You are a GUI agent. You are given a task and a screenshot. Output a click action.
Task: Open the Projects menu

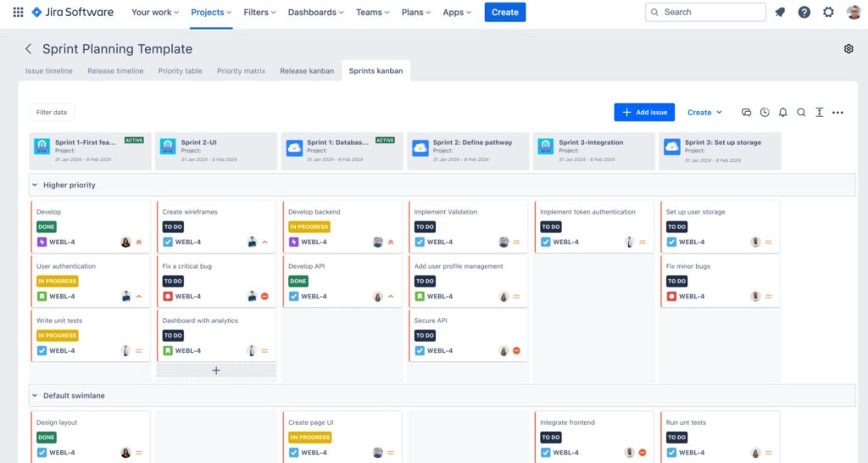(211, 12)
